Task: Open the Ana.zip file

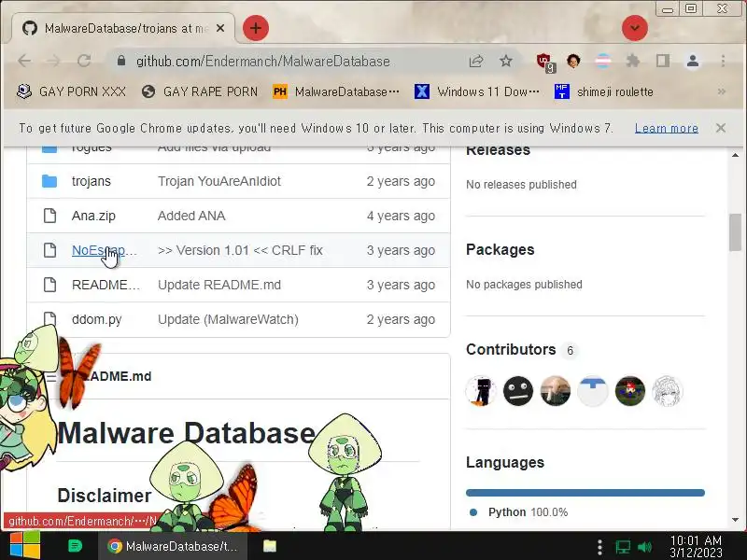Action: 93,216
